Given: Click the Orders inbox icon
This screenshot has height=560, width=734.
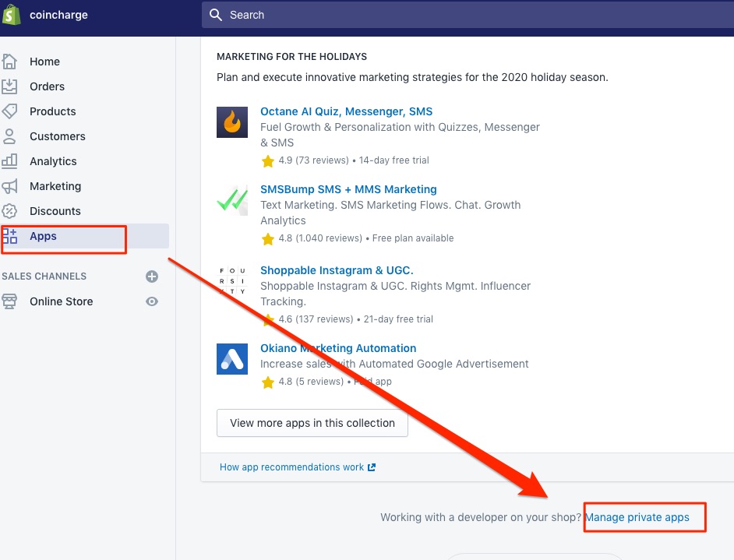Looking at the screenshot, I should coord(9,86).
